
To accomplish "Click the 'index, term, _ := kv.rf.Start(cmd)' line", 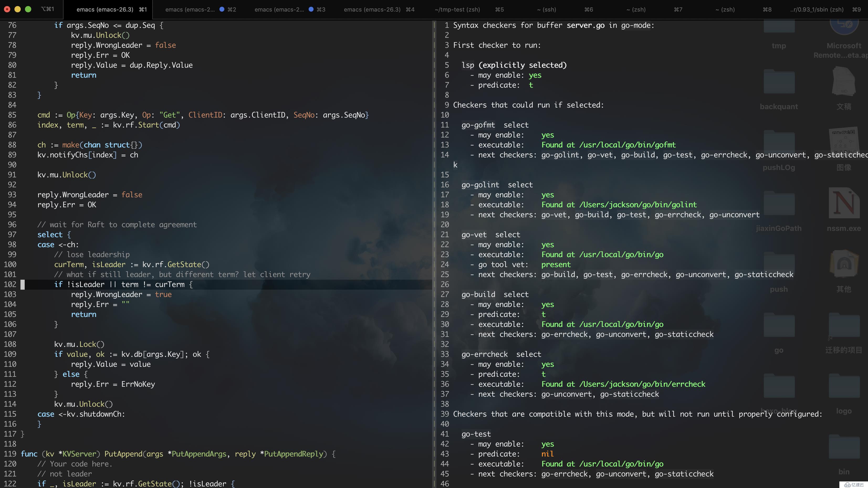I will tap(108, 125).
